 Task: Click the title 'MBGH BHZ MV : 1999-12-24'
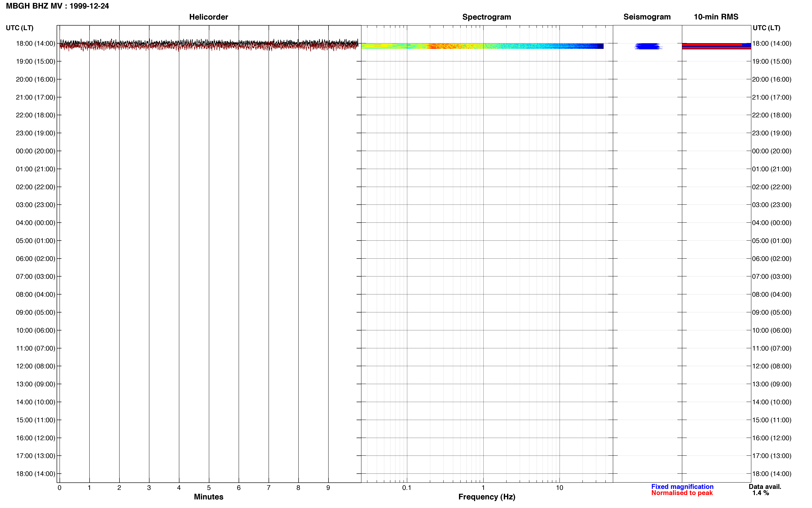pyautogui.click(x=57, y=6)
